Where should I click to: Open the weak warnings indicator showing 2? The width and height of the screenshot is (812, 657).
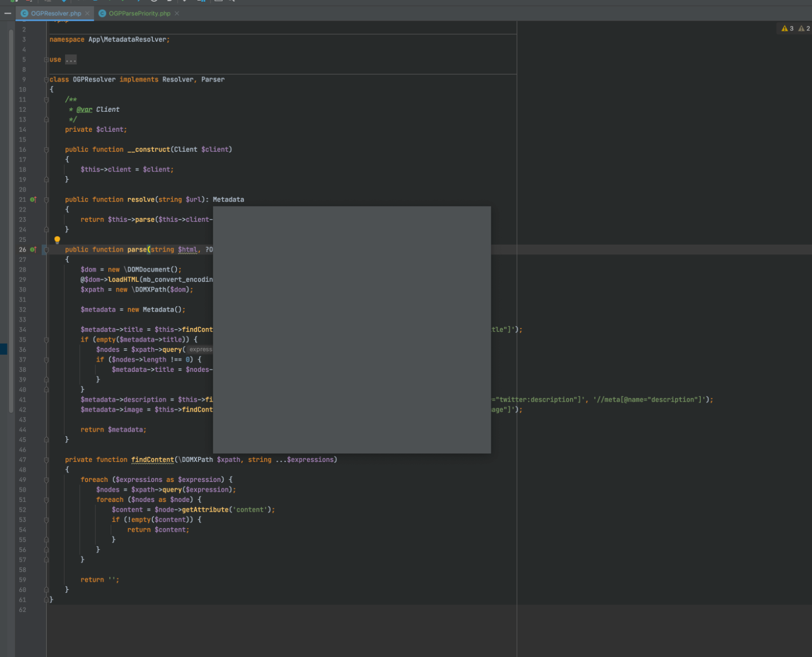804,29
